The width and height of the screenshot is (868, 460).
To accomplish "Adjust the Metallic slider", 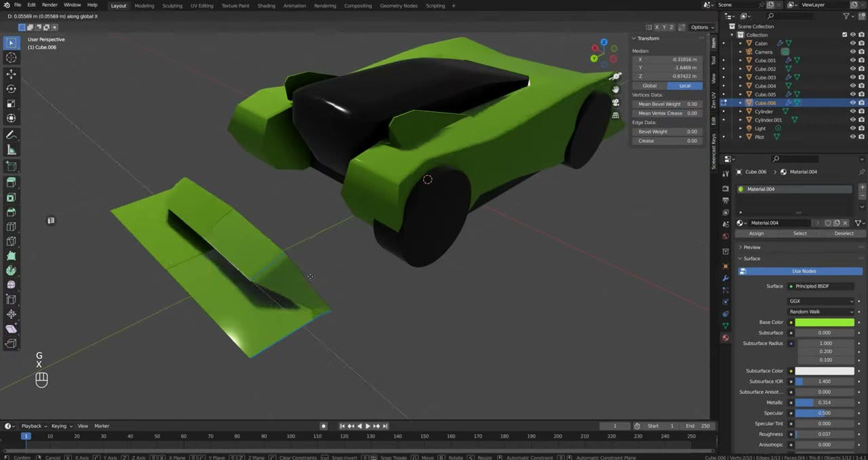I will tap(825, 403).
